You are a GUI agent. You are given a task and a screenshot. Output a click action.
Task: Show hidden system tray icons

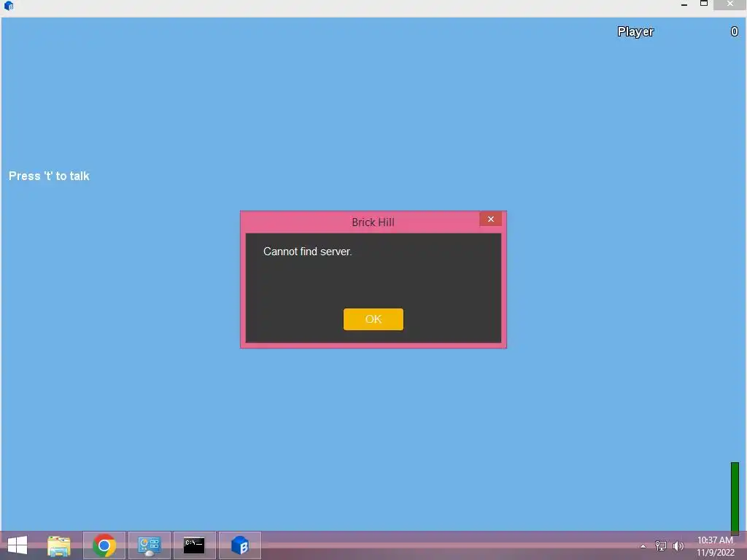(643, 546)
